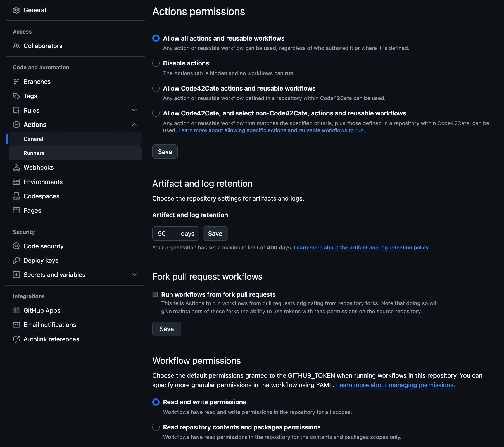Choose Read repository contents and packages permissions
504x447 pixels.
(156, 427)
